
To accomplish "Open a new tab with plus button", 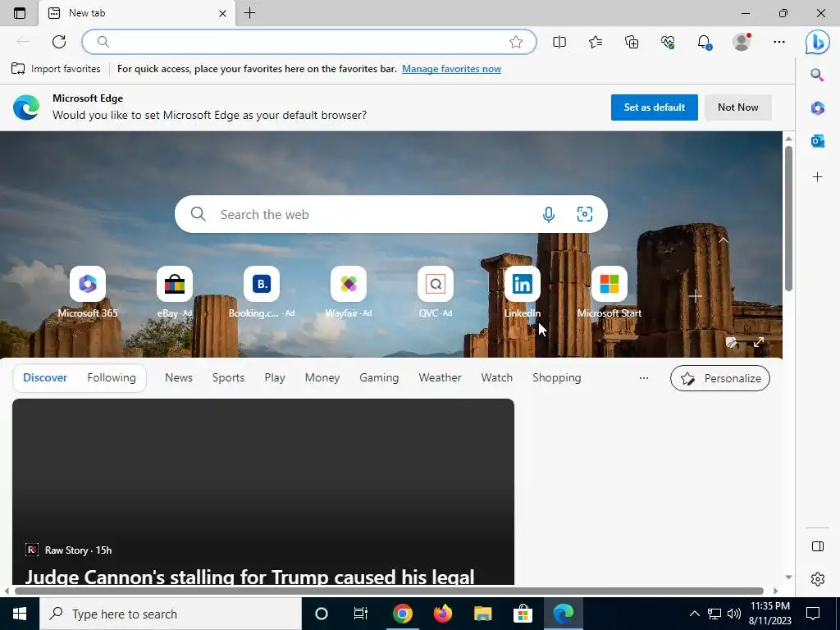I will [x=249, y=13].
